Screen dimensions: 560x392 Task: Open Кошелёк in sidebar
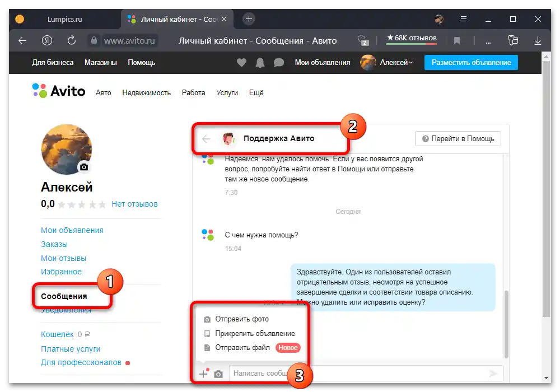[x=57, y=334]
